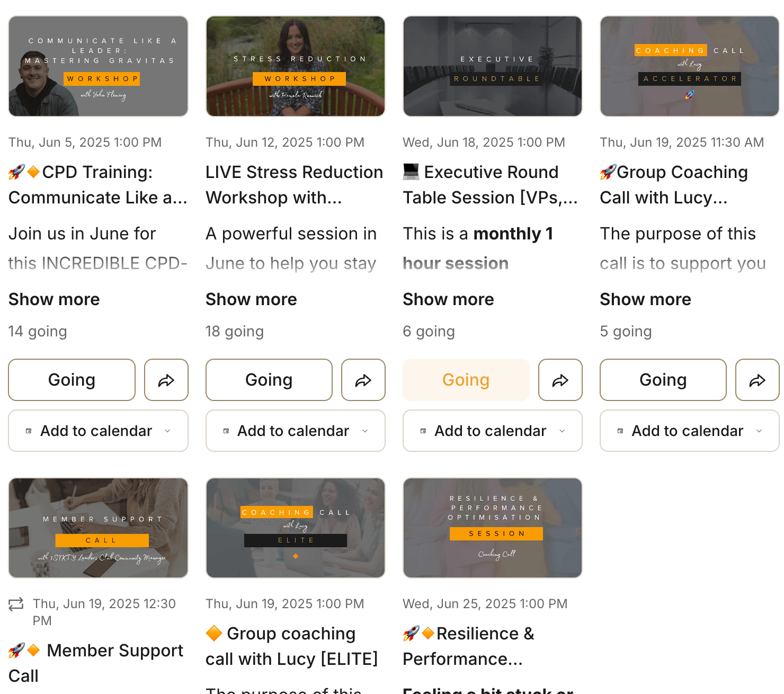The height and width of the screenshot is (694, 784).
Task: Expand Show more under CPD Training description
Action: (54, 299)
